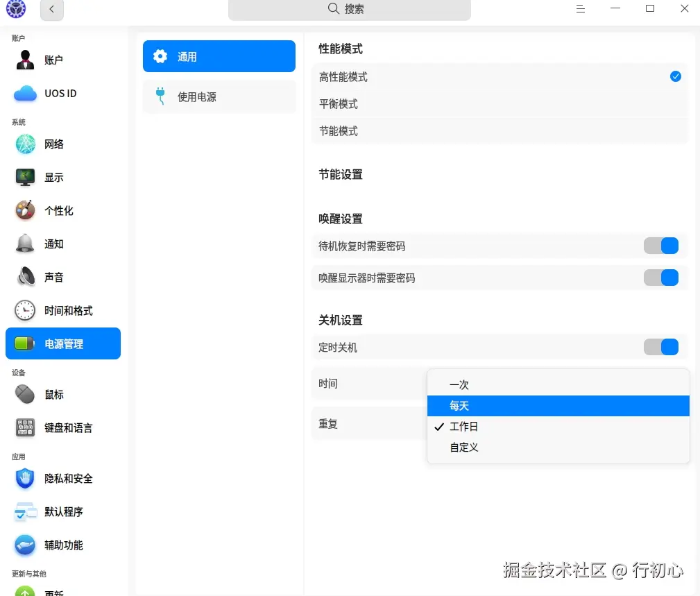Select 辅助功能 label in sidebar

[64, 545]
